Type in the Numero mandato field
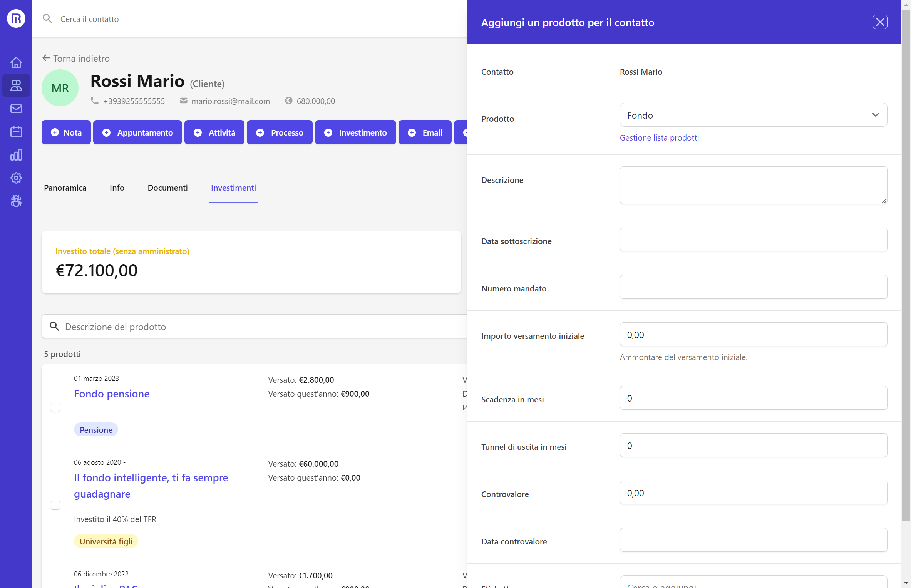Viewport: 911px width, 588px height. click(753, 287)
